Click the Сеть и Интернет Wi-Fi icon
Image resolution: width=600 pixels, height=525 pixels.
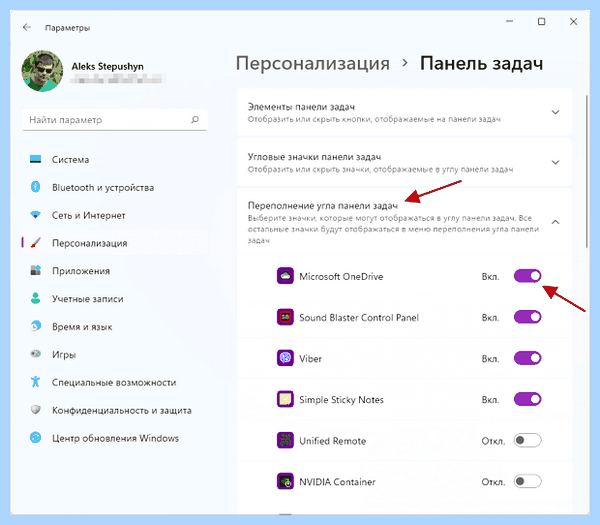[x=36, y=215]
